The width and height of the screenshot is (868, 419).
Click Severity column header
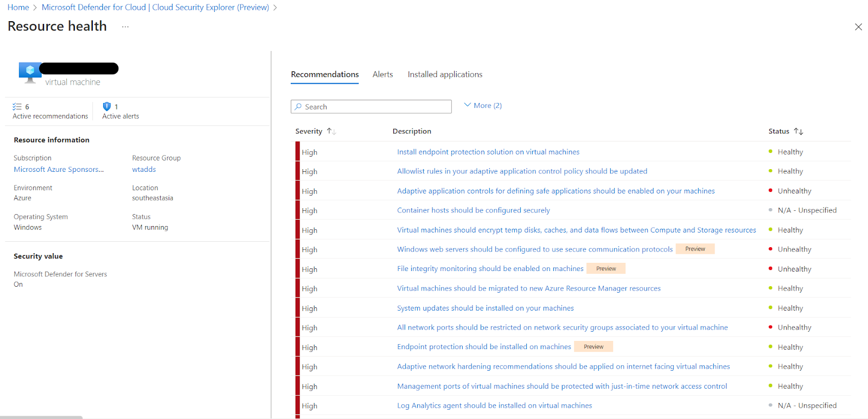[x=309, y=131]
